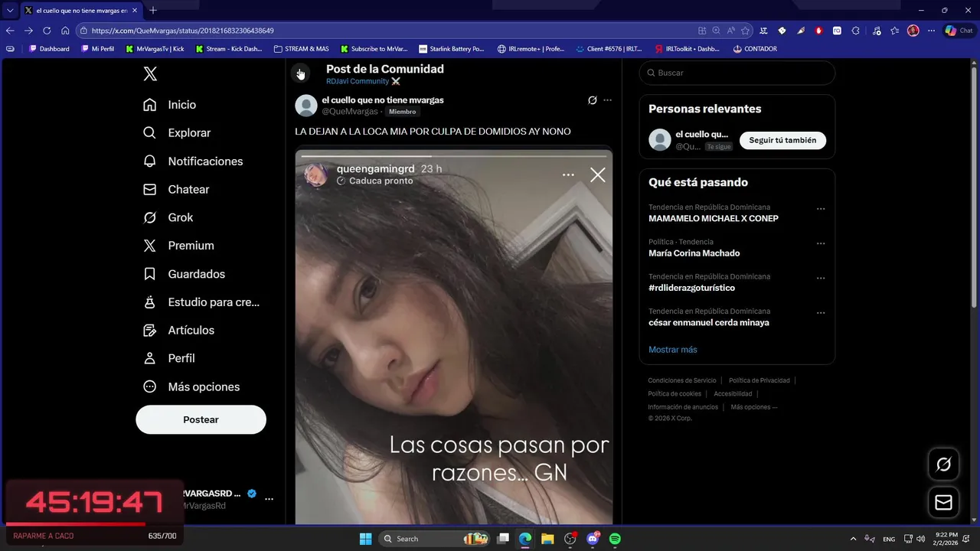980x551 pixels.
Task: Click Mostrar más under trends
Action: click(673, 350)
